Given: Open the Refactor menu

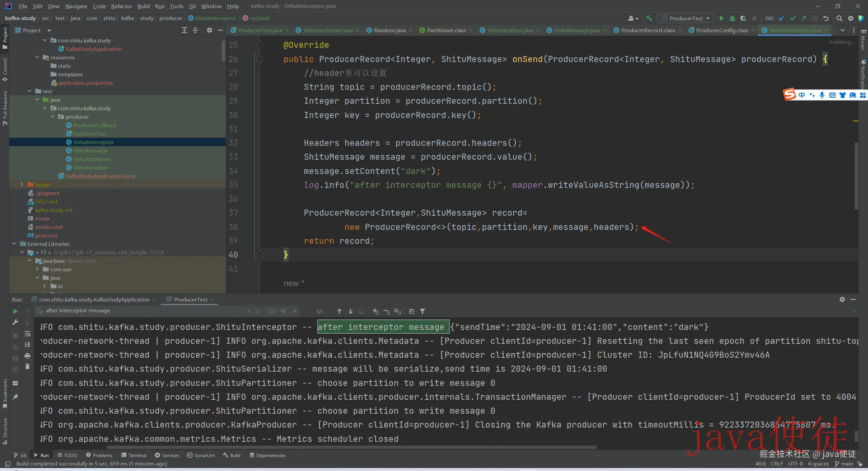Looking at the screenshot, I should point(121,6).
